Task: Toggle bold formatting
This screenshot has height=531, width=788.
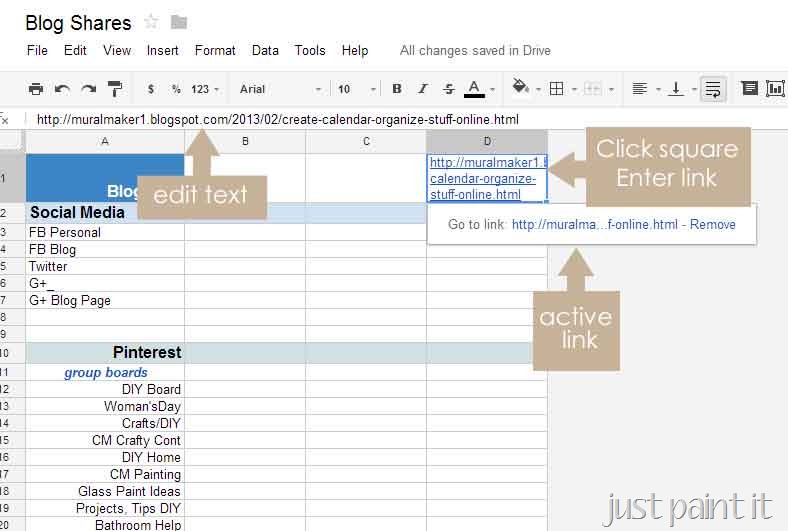Action: (x=397, y=89)
